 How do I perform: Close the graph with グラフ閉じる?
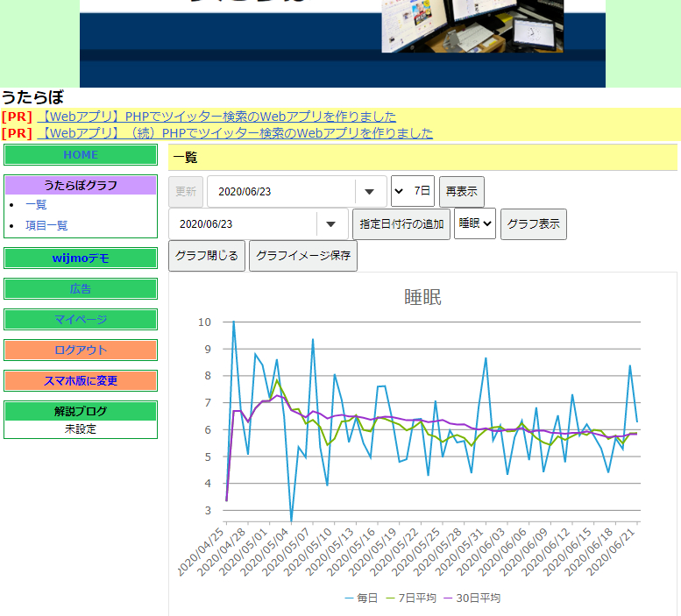207,256
